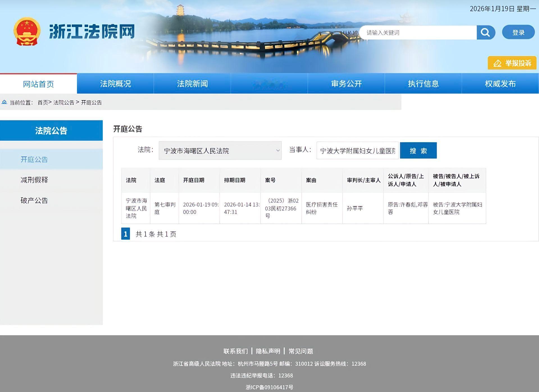Open the 审务公开 navigation tab
The height and width of the screenshot is (392, 539).
click(346, 83)
